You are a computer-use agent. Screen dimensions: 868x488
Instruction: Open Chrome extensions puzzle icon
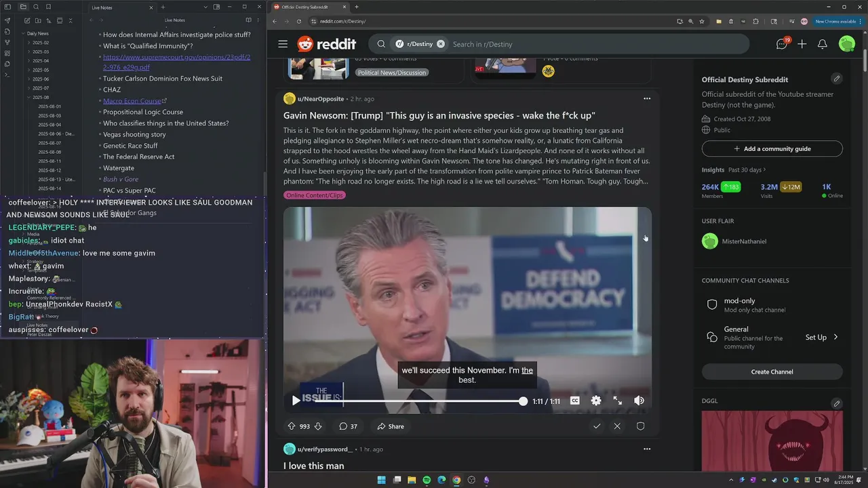(756, 21)
